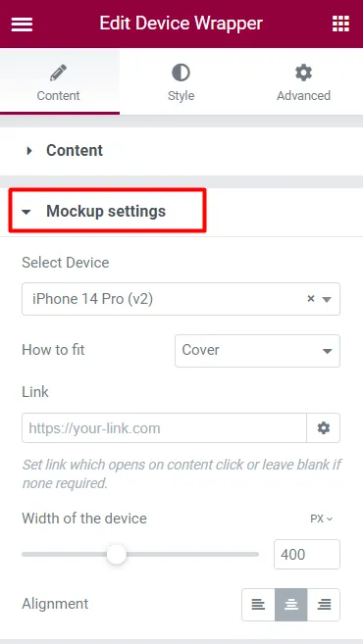This screenshot has height=644, width=363.
Task: Click the half-circle Style icon
Action: pyautogui.click(x=181, y=74)
